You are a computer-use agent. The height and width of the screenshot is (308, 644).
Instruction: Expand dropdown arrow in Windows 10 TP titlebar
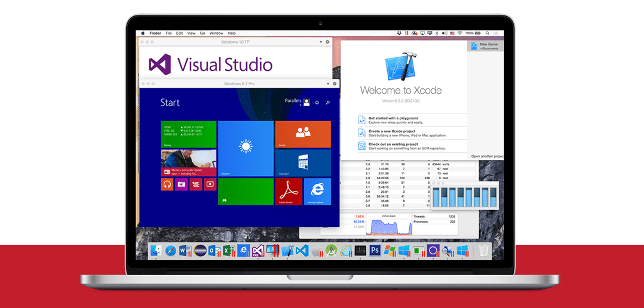coord(321,42)
